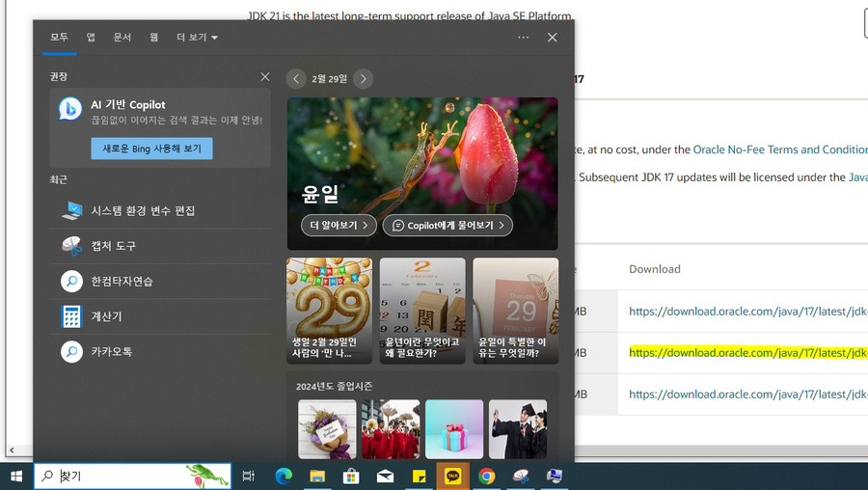The width and height of the screenshot is (868, 490).
Task: Switch to the 앱 tab
Action: (x=91, y=37)
